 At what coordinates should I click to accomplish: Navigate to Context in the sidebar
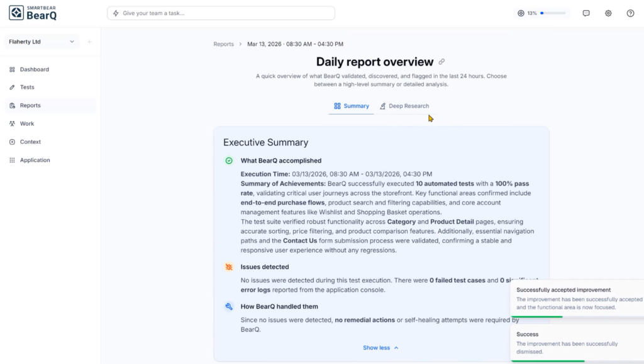point(30,142)
